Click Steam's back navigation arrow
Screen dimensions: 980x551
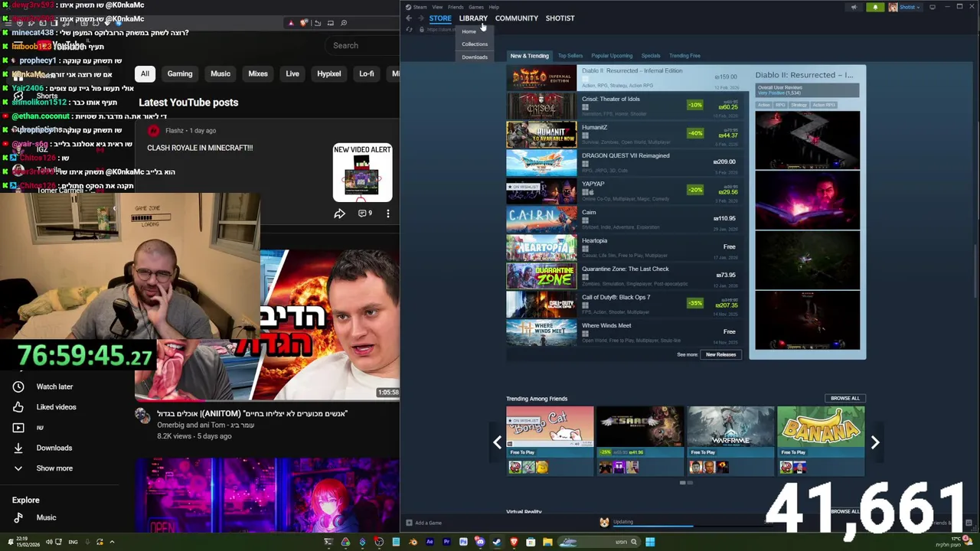pos(409,18)
